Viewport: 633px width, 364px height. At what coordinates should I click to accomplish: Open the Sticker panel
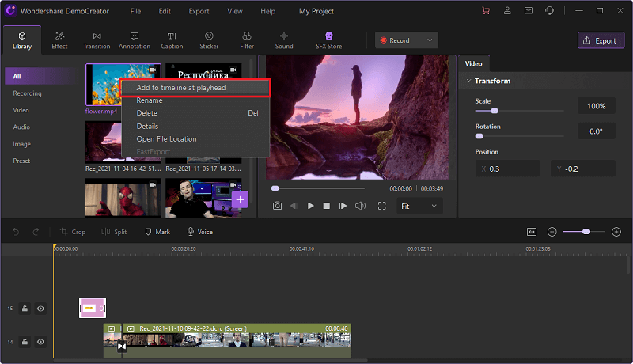click(x=209, y=40)
